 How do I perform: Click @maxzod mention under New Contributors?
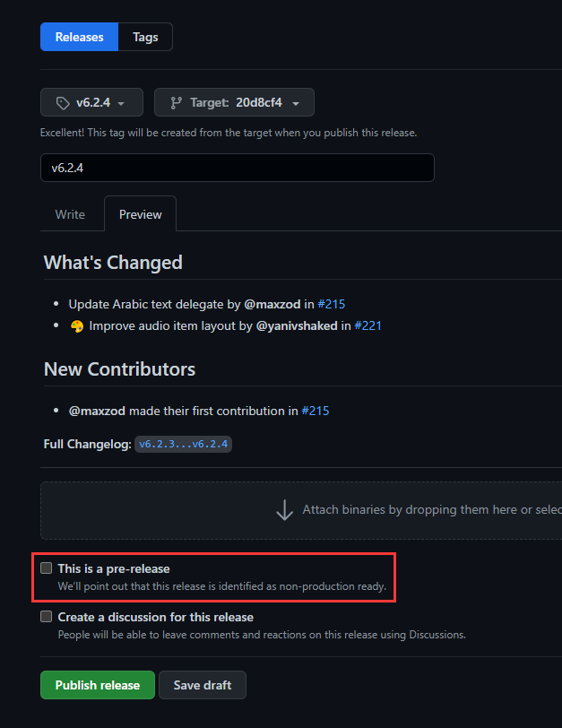click(97, 411)
